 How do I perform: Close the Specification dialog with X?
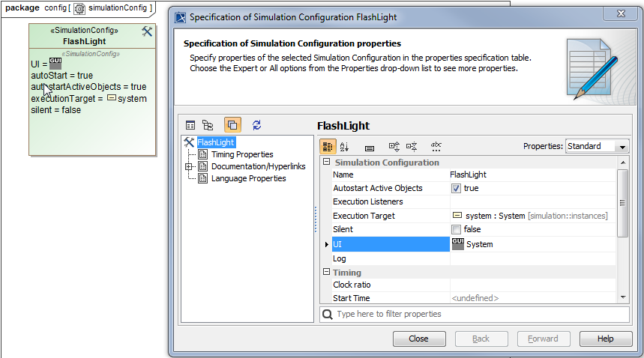(621, 13)
